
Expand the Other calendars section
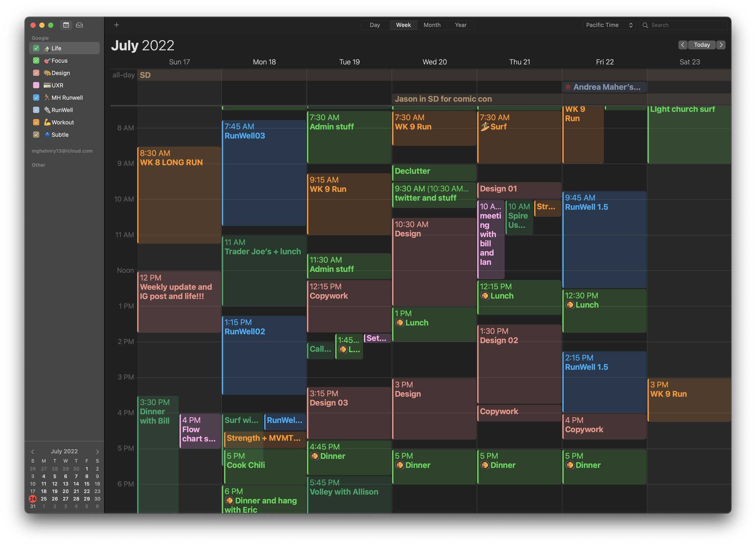click(x=38, y=165)
